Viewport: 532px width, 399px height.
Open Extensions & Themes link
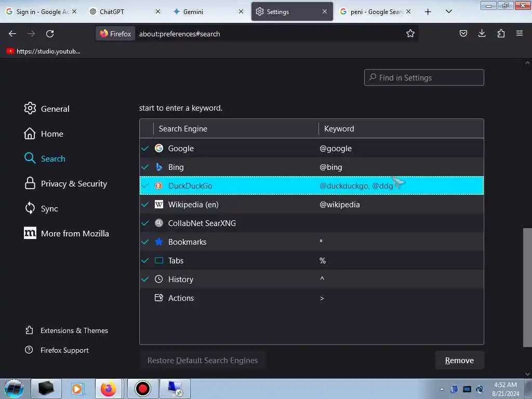click(67, 330)
